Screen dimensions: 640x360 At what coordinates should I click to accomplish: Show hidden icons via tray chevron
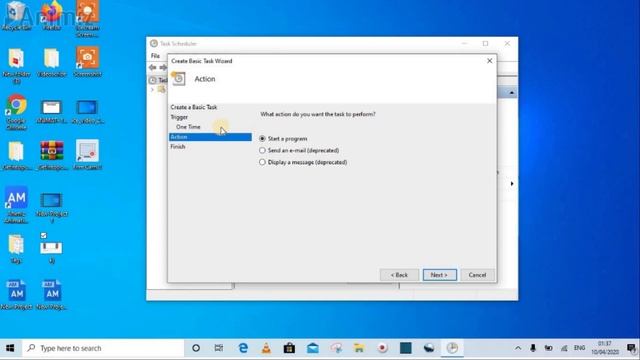[518, 348]
